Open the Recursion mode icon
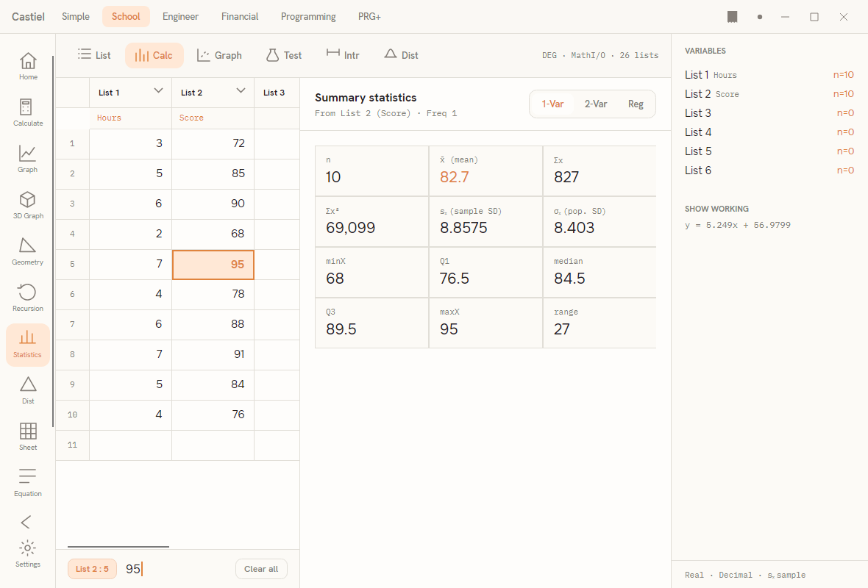Image resolution: width=868 pixels, height=588 pixels. (28, 298)
